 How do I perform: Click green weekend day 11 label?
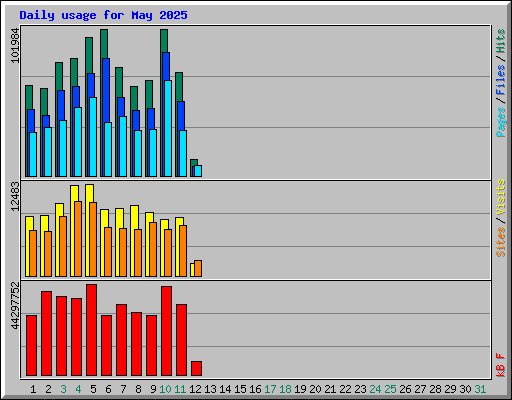(x=180, y=389)
